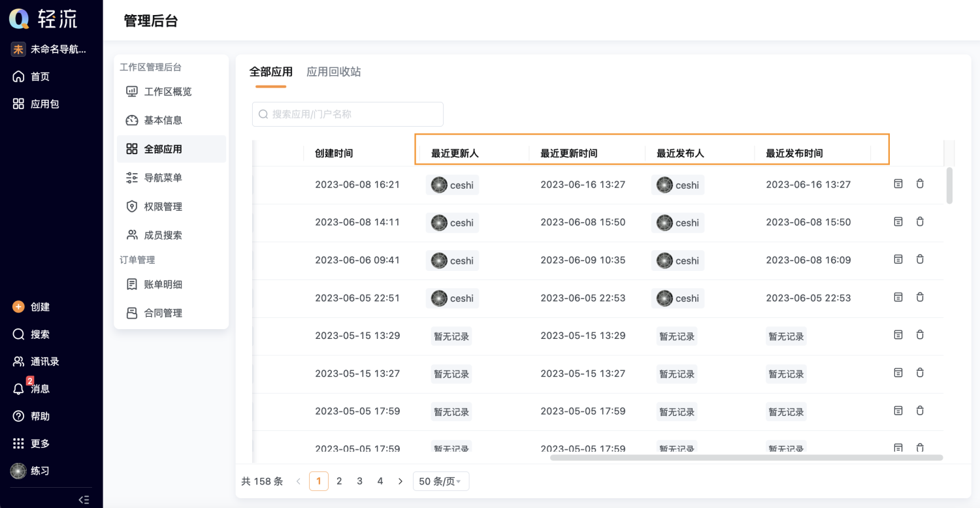Open 搜索 in the left sidebar
Screen dimensions: 980x508
click(x=31, y=334)
